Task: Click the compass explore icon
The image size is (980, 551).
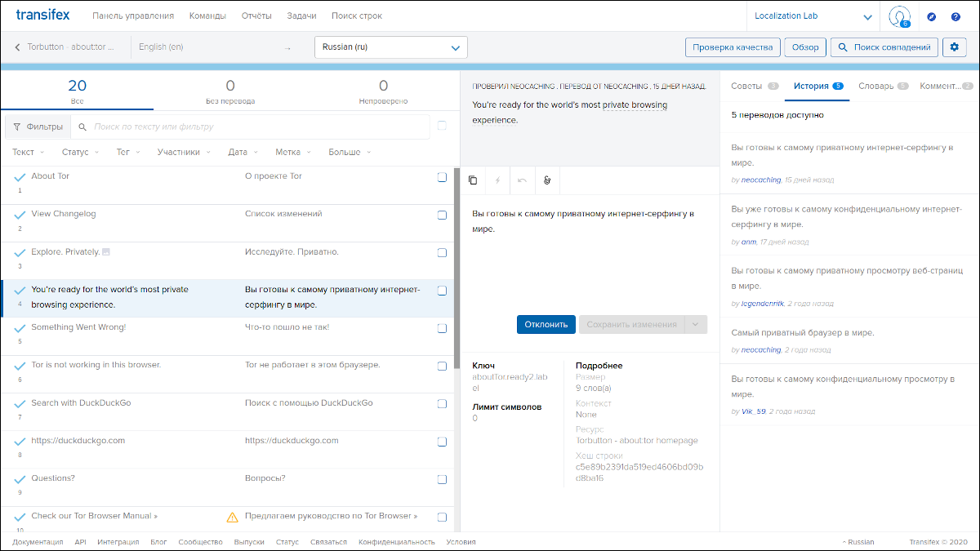Action: pyautogui.click(x=932, y=16)
